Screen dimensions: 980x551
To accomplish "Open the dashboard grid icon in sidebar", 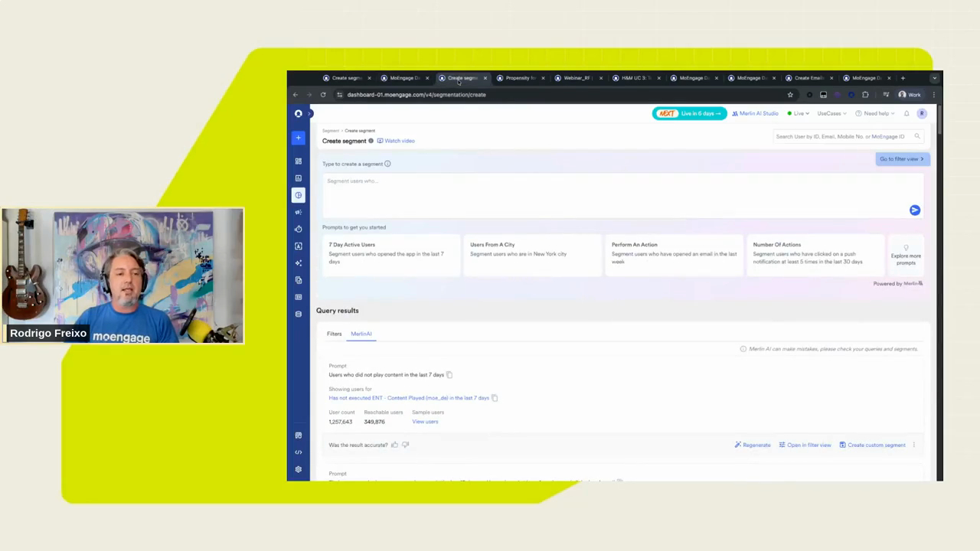I will (299, 161).
